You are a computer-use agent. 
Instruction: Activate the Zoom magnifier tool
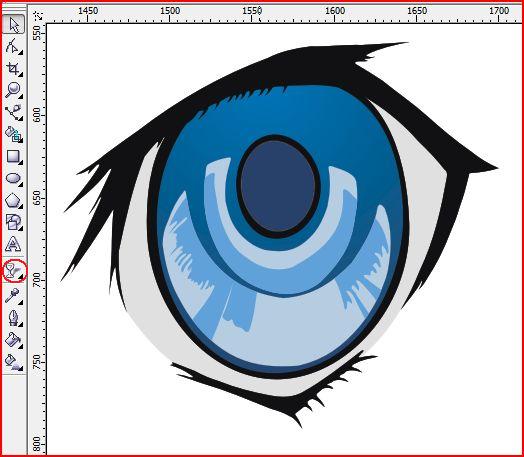click(13, 90)
